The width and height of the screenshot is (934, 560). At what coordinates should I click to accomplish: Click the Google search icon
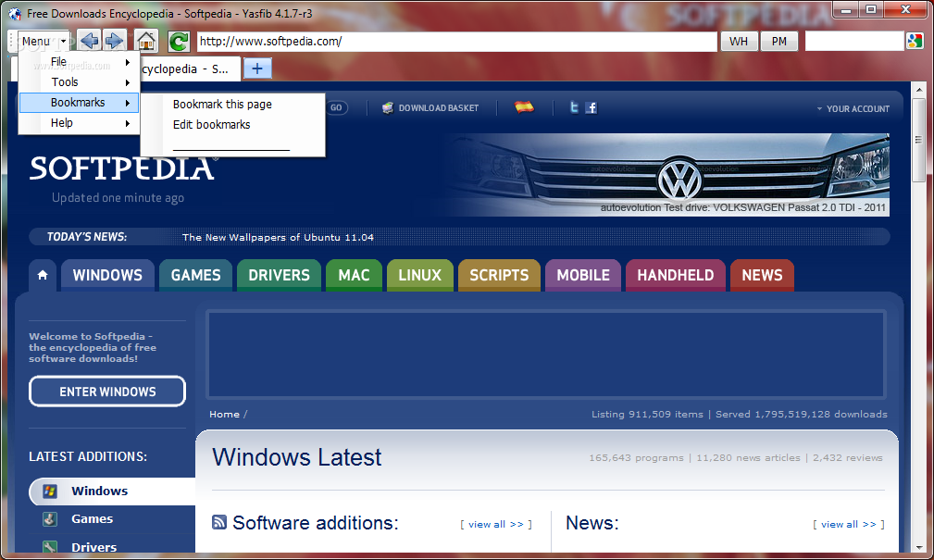915,41
